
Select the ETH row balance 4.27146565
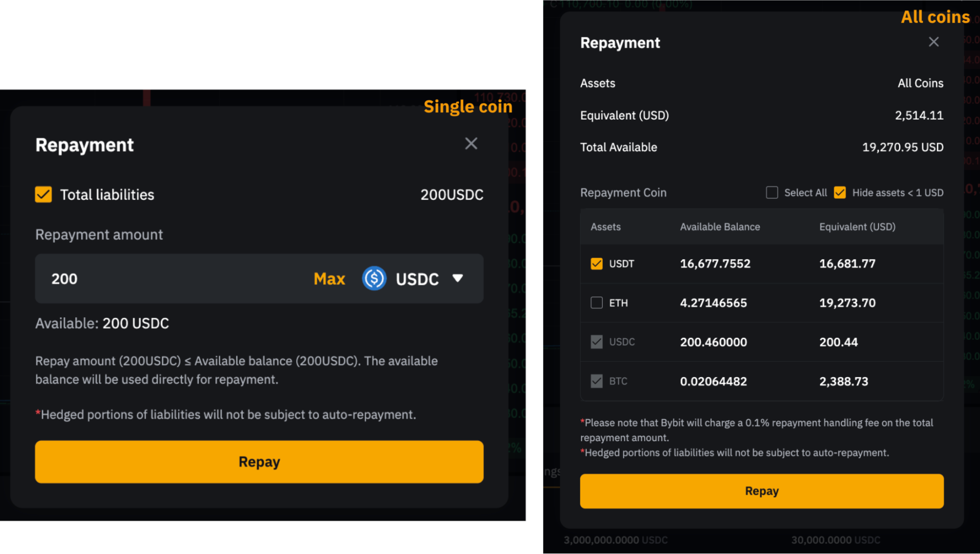[x=713, y=303]
